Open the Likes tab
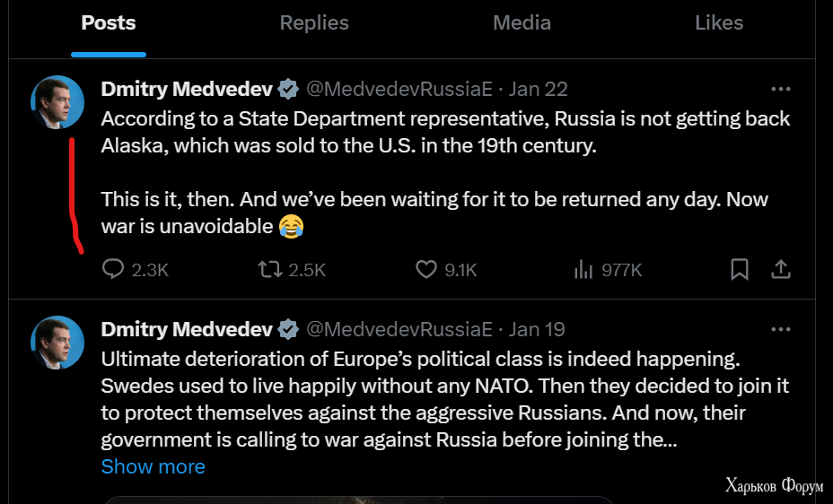The height and width of the screenshot is (504, 833). pos(719,22)
